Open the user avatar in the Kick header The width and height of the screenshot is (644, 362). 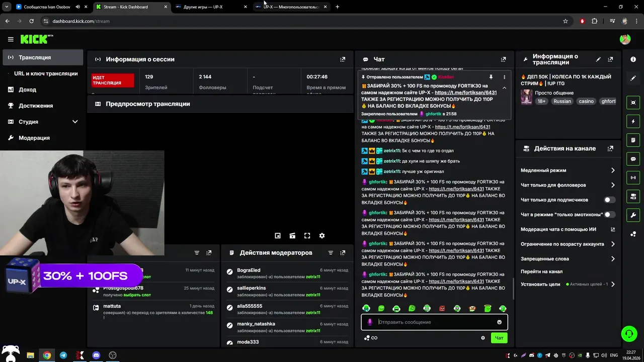[x=625, y=39]
